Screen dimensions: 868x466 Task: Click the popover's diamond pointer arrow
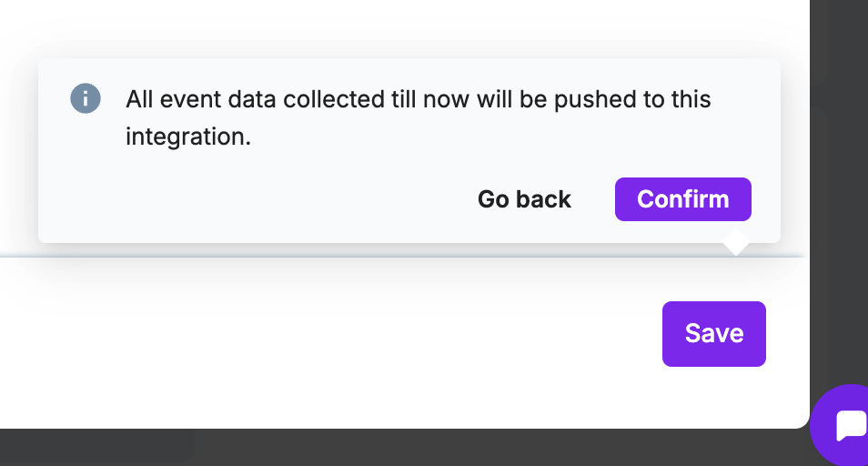point(735,243)
